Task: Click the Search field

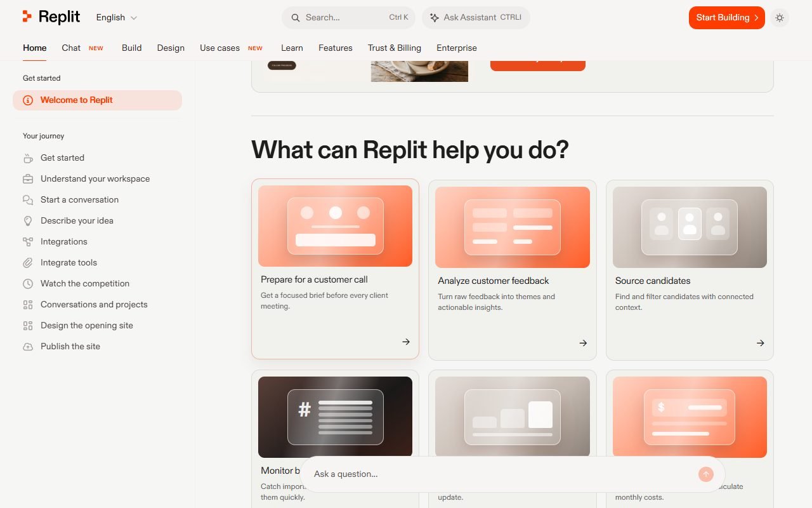Action: [x=349, y=18]
